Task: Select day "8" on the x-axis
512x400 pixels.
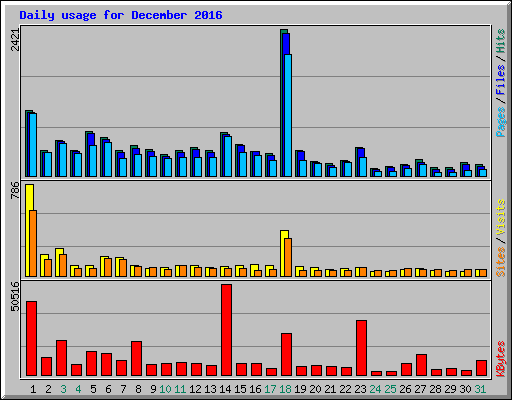Action: pyautogui.click(x=138, y=389)
